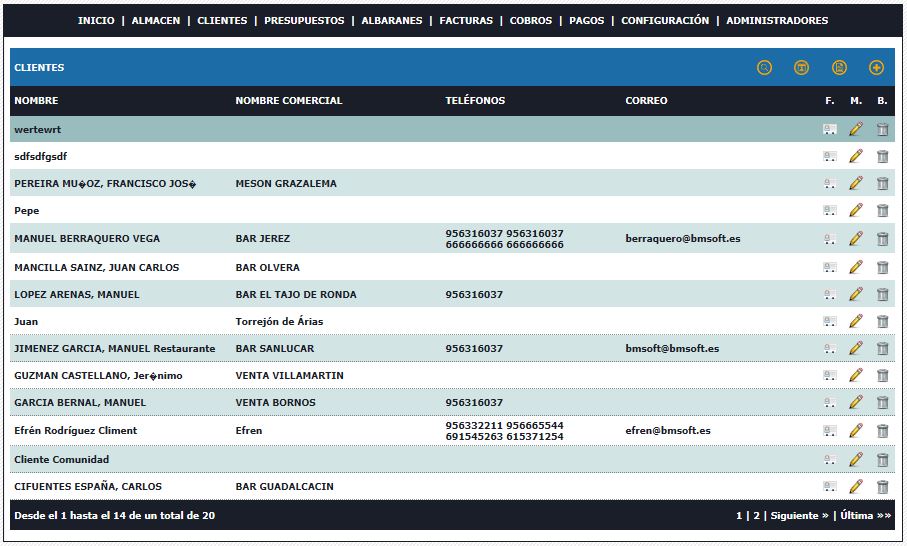Edit LOPEZ ARENAS, MANUEL with pencil icon
This screenshot has width=907, height=546.
coord(855,295)
